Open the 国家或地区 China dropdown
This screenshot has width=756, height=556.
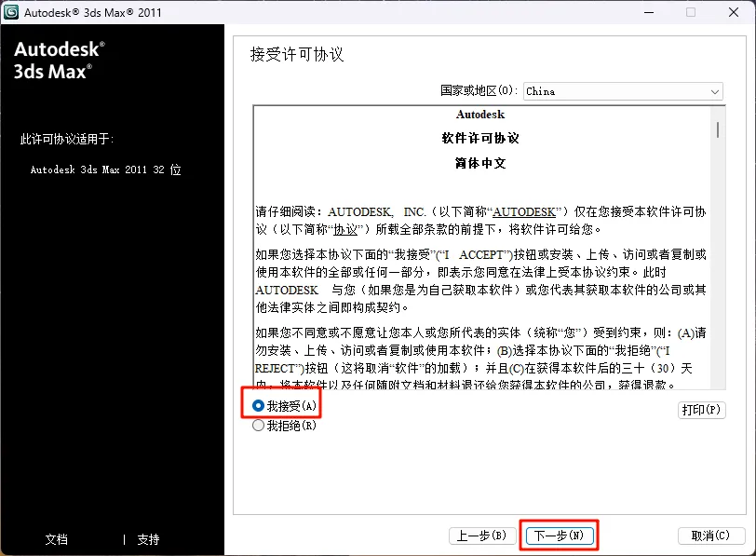(x=623, y=91)
